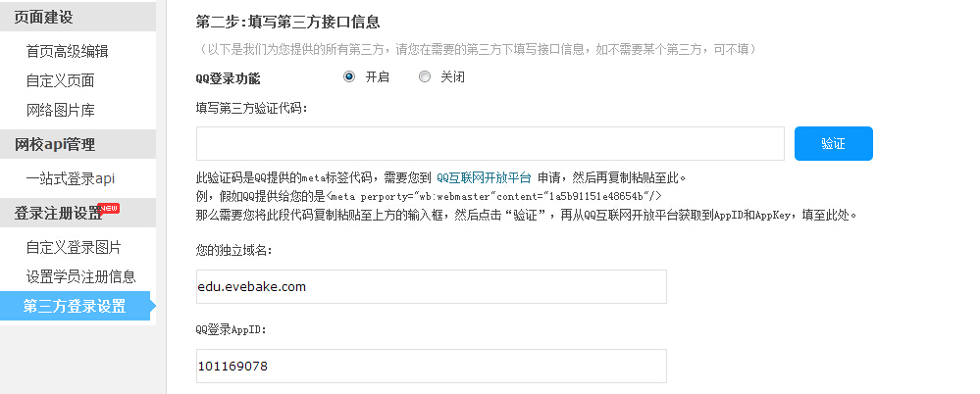Click the arrow pointer beside 第三方登录设置
Viewport: 980px width, 394px height.
150,306
